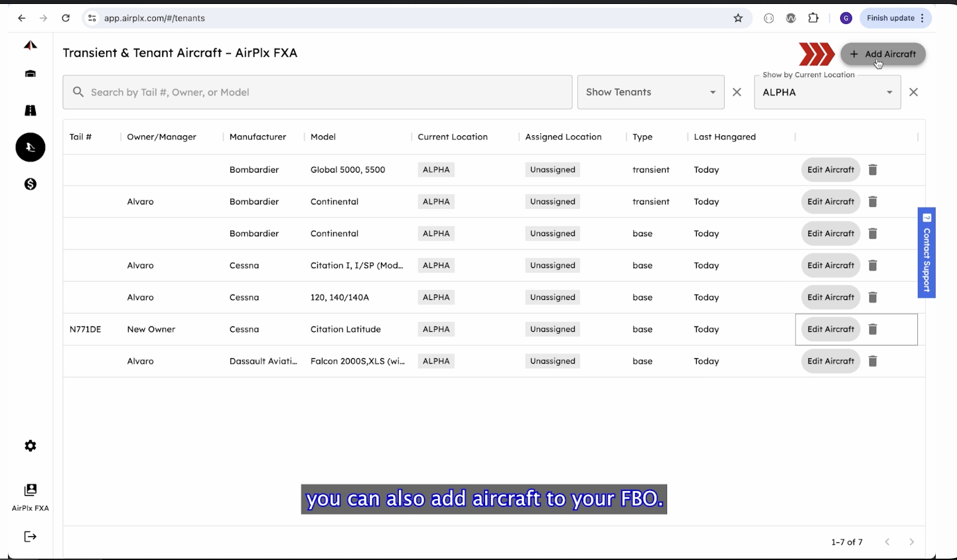Screen dimensions: 957x560
Task: Click the Add Aircraft button
Action: click(x=883, y=54)
